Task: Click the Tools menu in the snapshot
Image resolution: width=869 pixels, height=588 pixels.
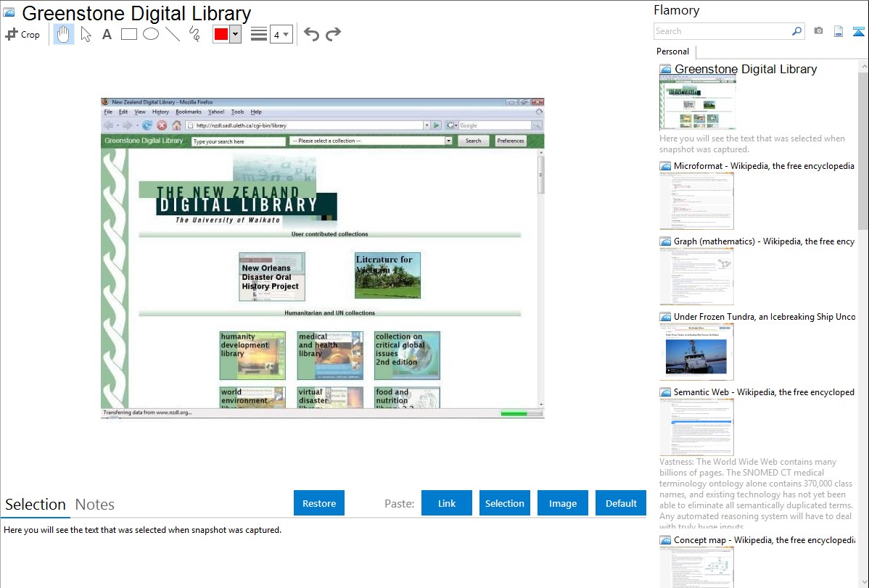Action: [x=237, y=112]
